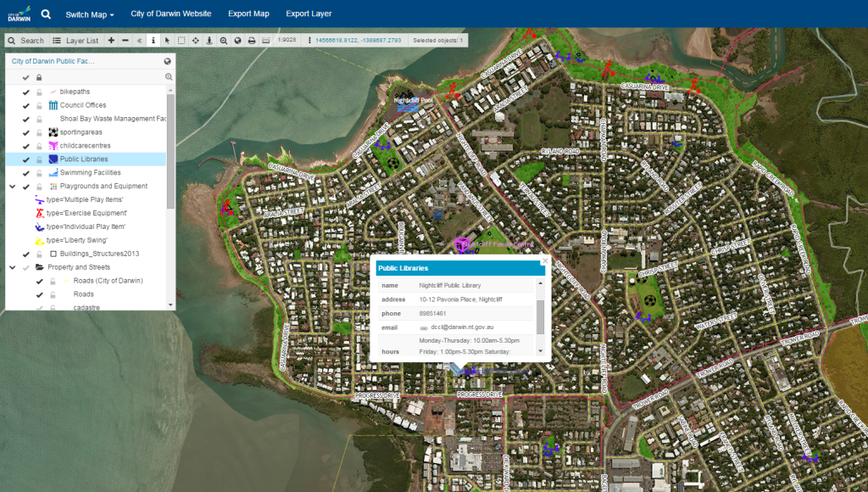The image size is (868, 492).
Task: Click type='Liberty Swing' legend entry
Action: pos(77,240)
